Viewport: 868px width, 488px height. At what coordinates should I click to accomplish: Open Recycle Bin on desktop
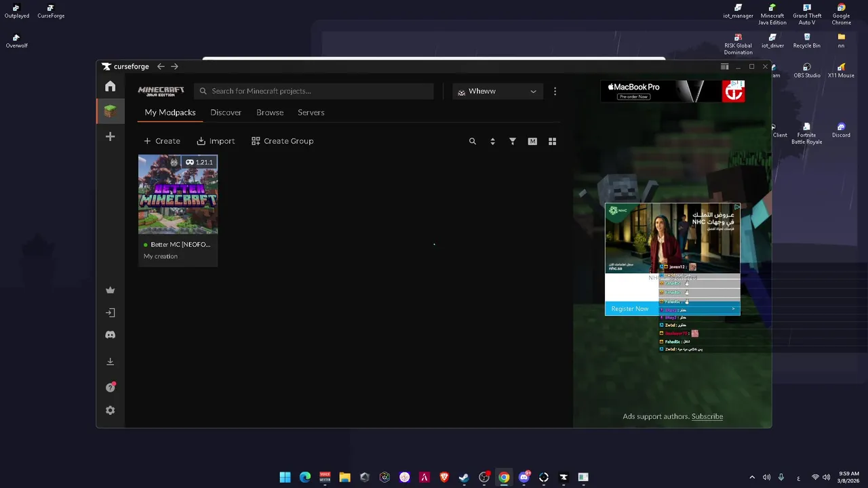(807, 41)
